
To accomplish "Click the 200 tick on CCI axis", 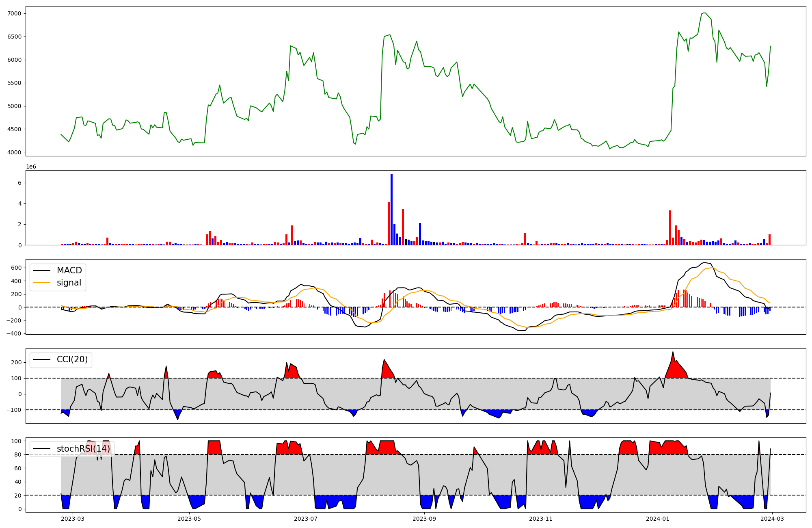I will pos(16,362).
